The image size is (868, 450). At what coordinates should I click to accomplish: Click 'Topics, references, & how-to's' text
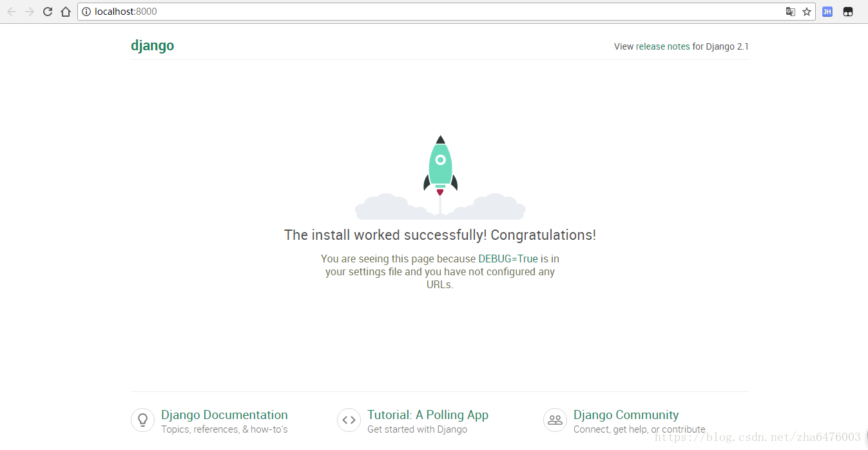click(x=224, y=429)
